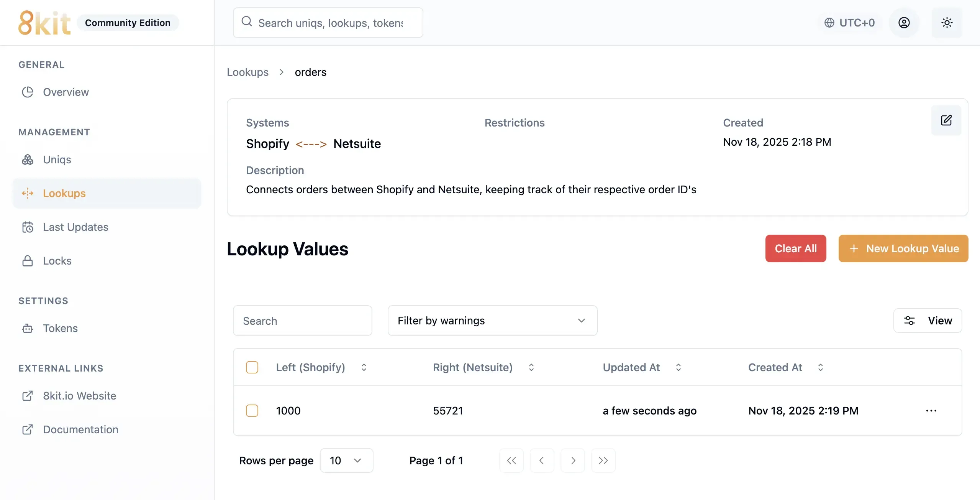Open the user account icon
The image size is (980, 500).
pos(904,23)
